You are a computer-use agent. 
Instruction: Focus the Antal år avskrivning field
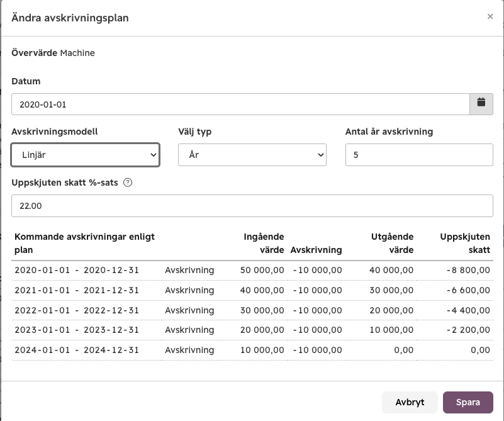coord(419,155)
